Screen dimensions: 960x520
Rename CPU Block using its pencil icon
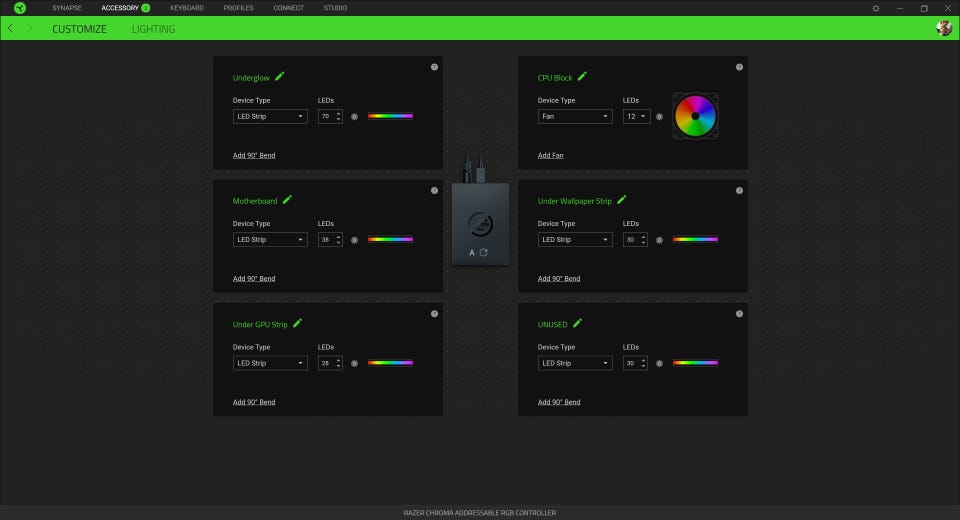tap(582, 77)
